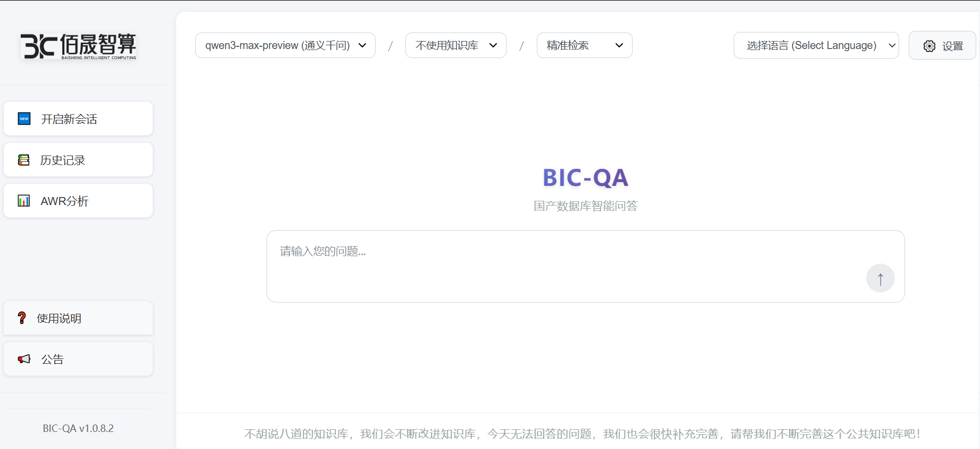Open the 公告 announcements
This screenshot has width=980, height=449.
pyautogui.click(x=78, y=359)
